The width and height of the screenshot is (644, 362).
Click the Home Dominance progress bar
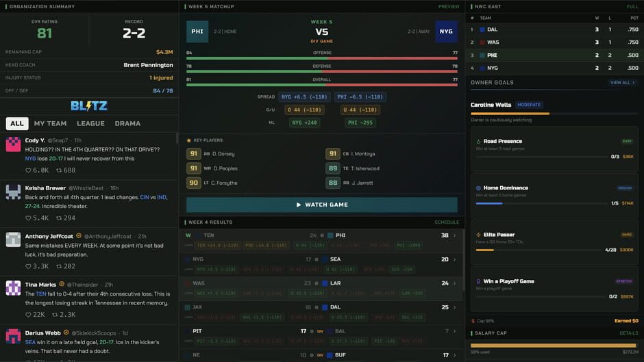click(x=541, y=203)
